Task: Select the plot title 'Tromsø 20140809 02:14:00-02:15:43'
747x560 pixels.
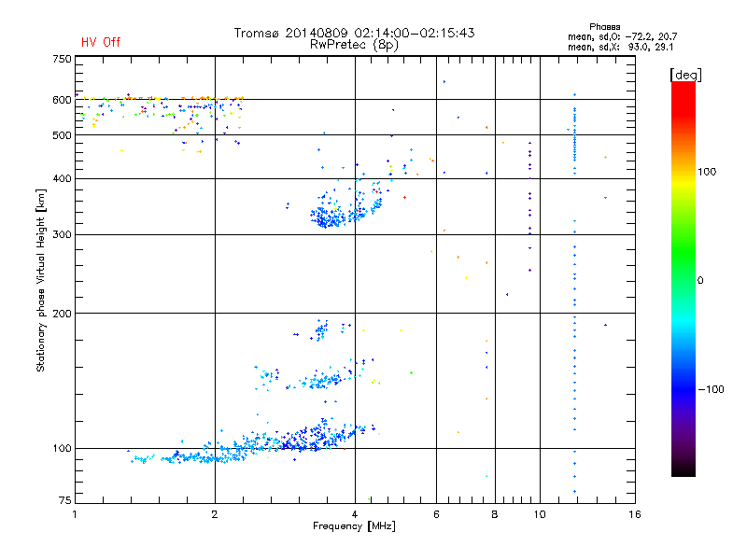Action: (x=354, y=33)
